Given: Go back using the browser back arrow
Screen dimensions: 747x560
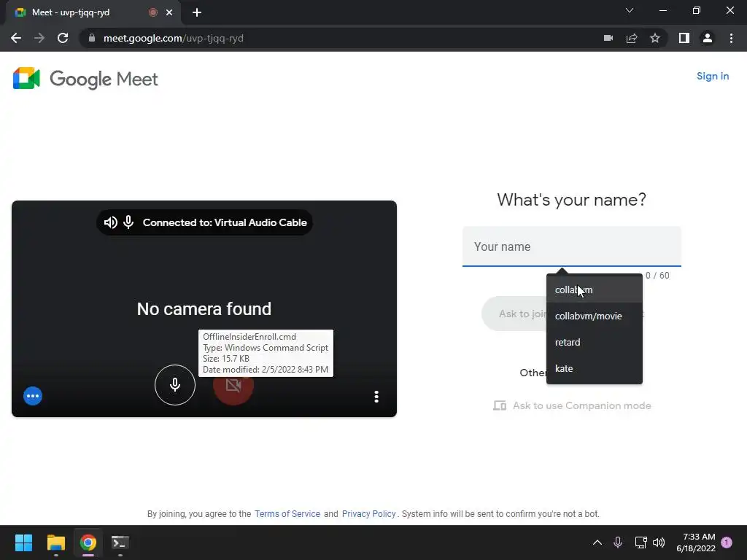Looking at the screenshot, I should (x=16, y=38).
